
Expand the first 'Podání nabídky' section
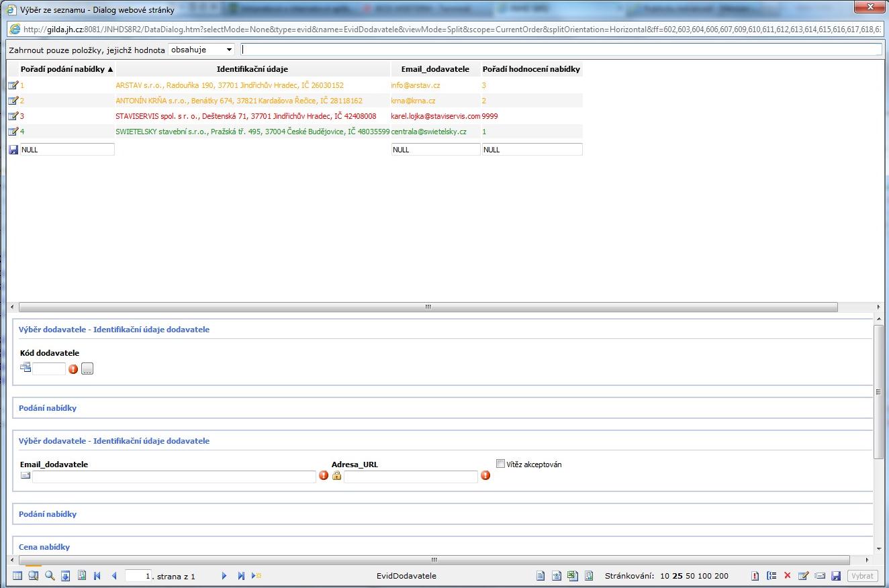tap(48, 408)
